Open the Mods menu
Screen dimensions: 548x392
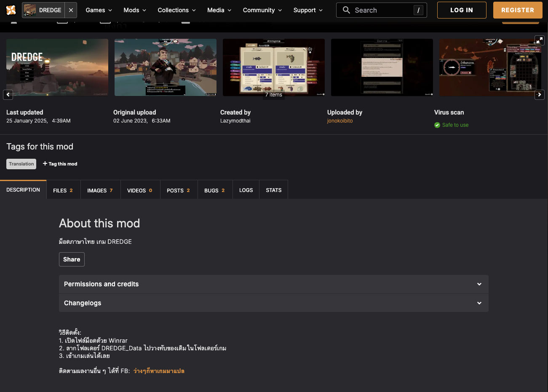point(135,10)
